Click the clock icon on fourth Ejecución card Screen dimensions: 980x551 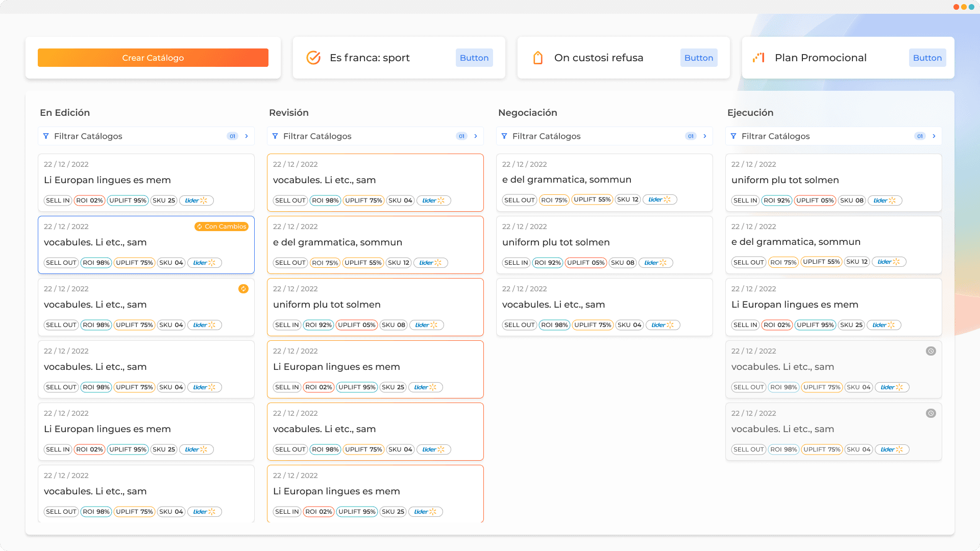[931, 351]
